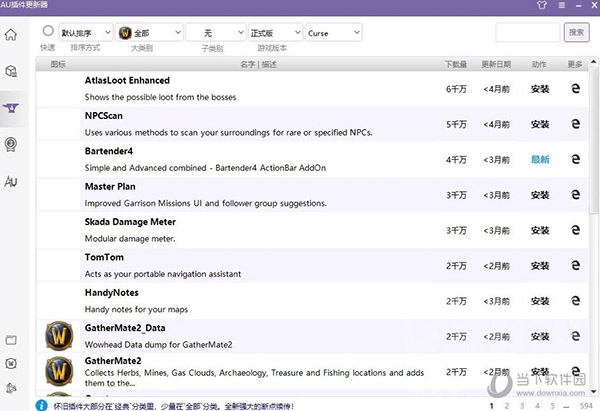The width and height of the screenshot is (600, 411).
Task: Open the AU logo sidebar icon
Action: pos(11,181)
